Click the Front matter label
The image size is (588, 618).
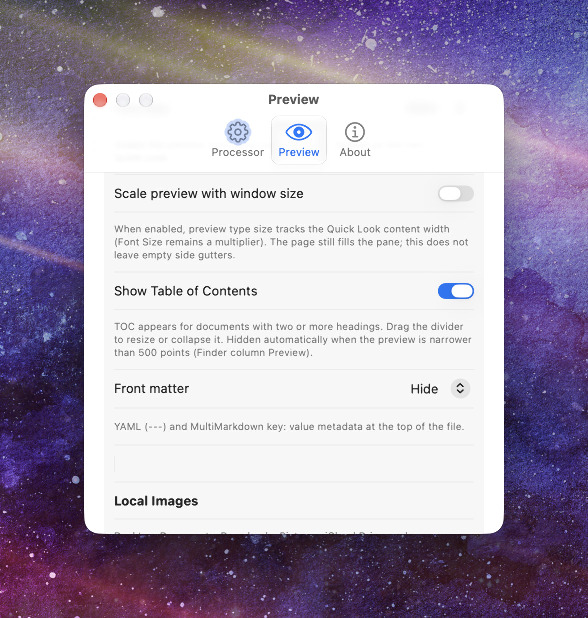(x=152, y=389)
